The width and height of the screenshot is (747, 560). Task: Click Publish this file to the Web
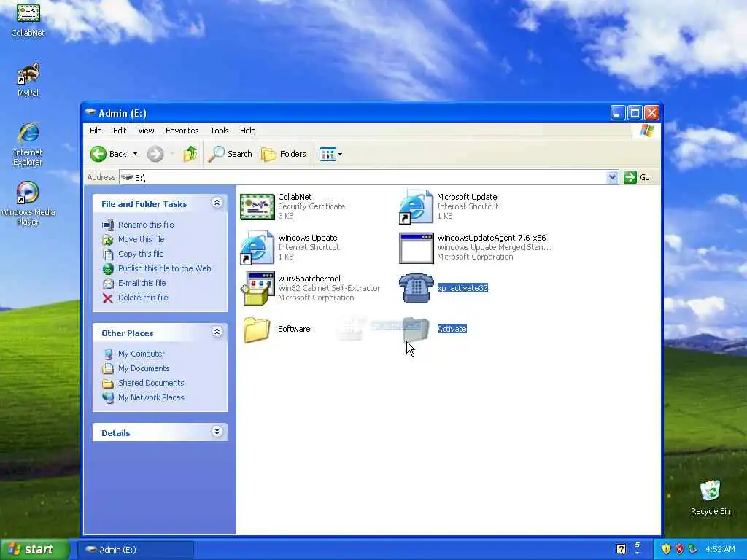click(164, 268)
